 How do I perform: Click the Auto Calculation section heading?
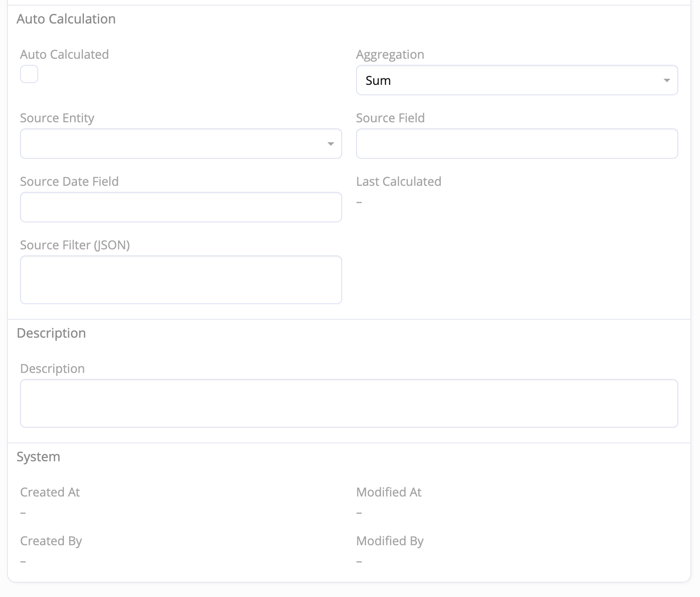(66, 19)
